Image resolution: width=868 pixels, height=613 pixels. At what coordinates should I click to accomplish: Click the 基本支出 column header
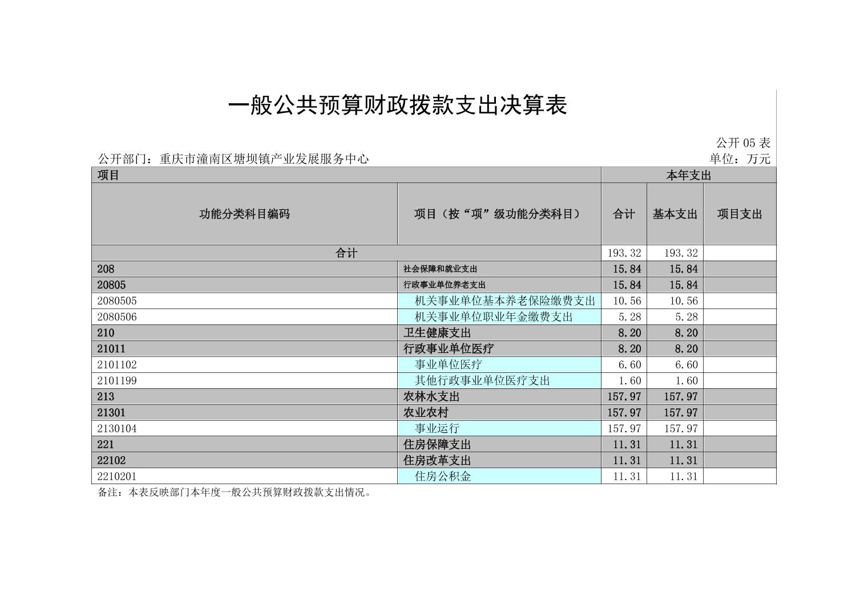coord(675,214)
